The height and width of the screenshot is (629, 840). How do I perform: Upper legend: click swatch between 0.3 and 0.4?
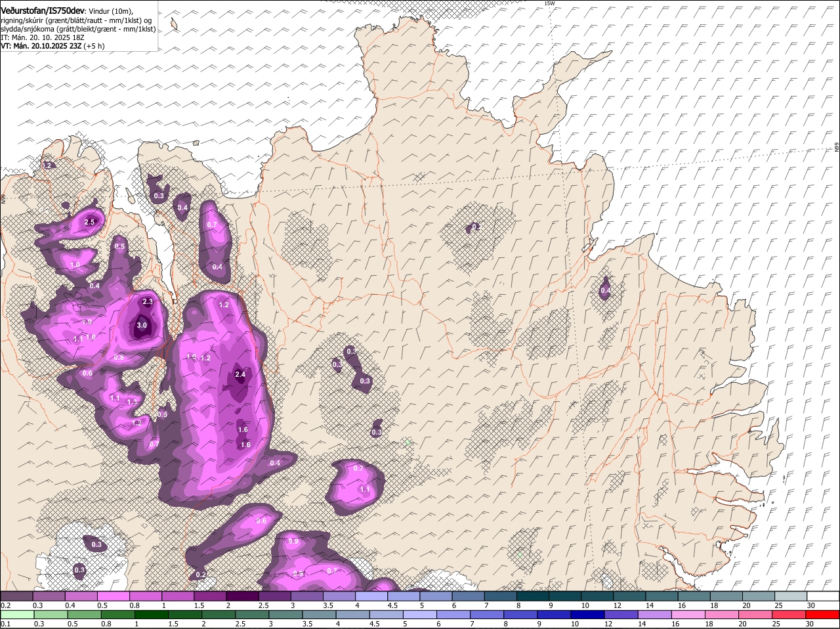click(49, 596)
